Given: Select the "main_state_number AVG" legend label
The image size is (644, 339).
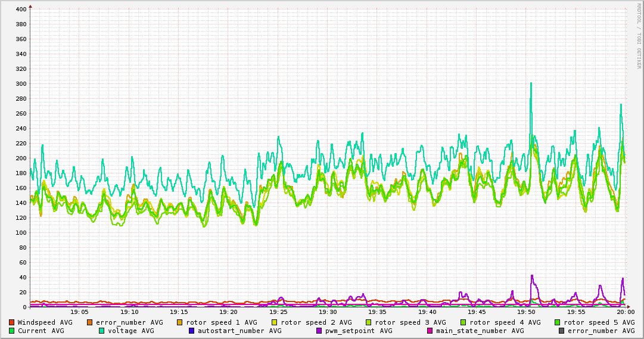Looking at the screenshot, I should (x=480, y=331).
